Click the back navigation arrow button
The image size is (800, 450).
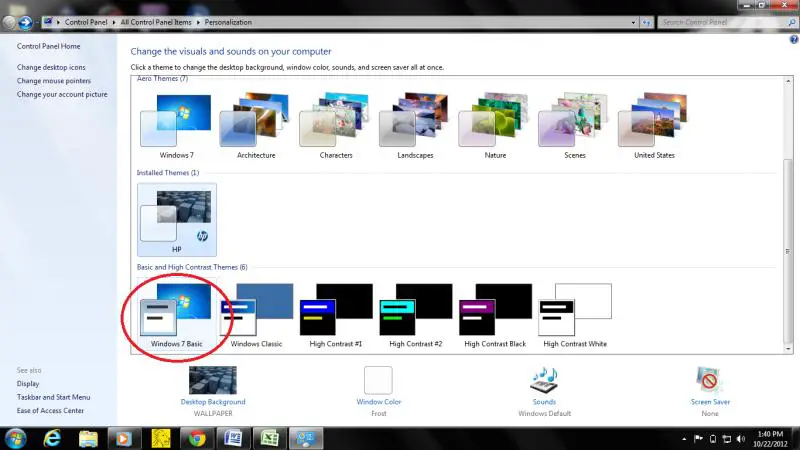click(x=9, y=22)
